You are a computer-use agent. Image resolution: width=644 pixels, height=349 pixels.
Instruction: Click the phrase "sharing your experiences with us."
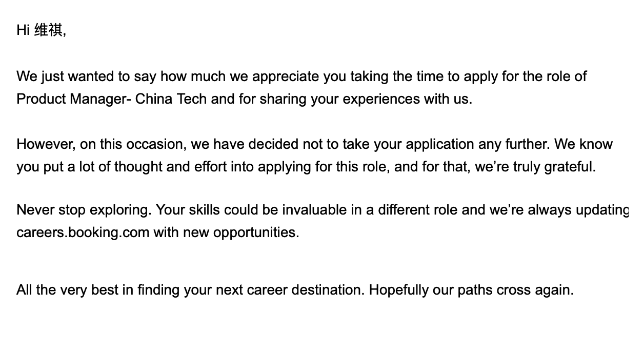pyautogui.click(x=366, y=99)
